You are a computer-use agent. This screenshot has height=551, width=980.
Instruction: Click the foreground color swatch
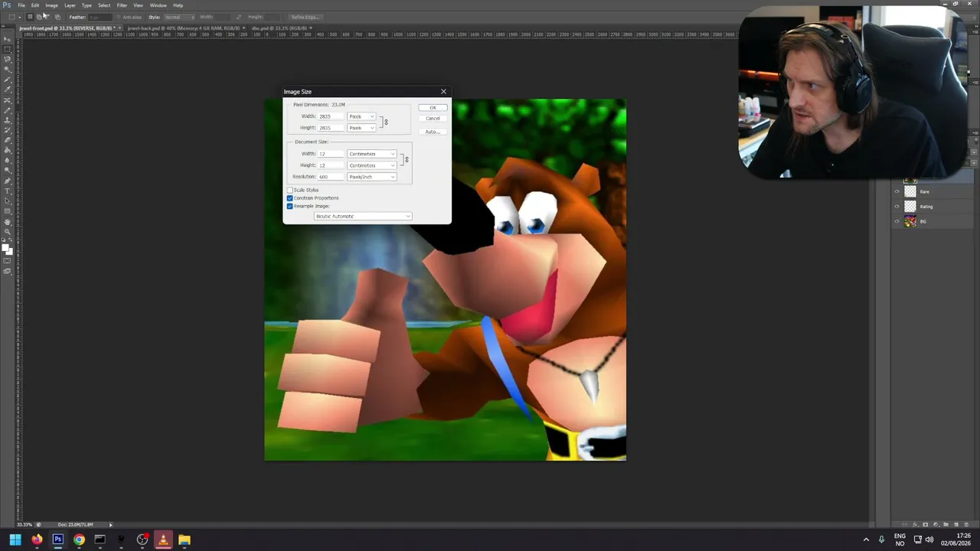pyautogui.click(x=5, y=246)
